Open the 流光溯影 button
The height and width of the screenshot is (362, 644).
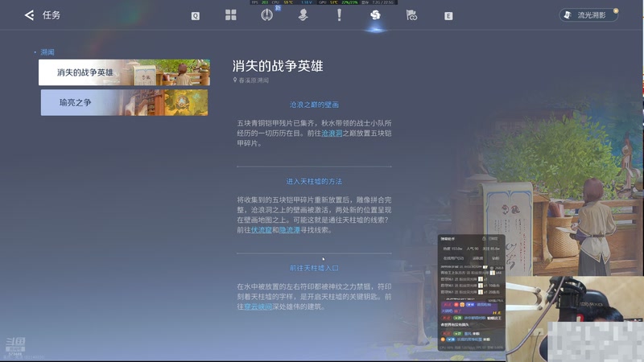click(588, 15)
